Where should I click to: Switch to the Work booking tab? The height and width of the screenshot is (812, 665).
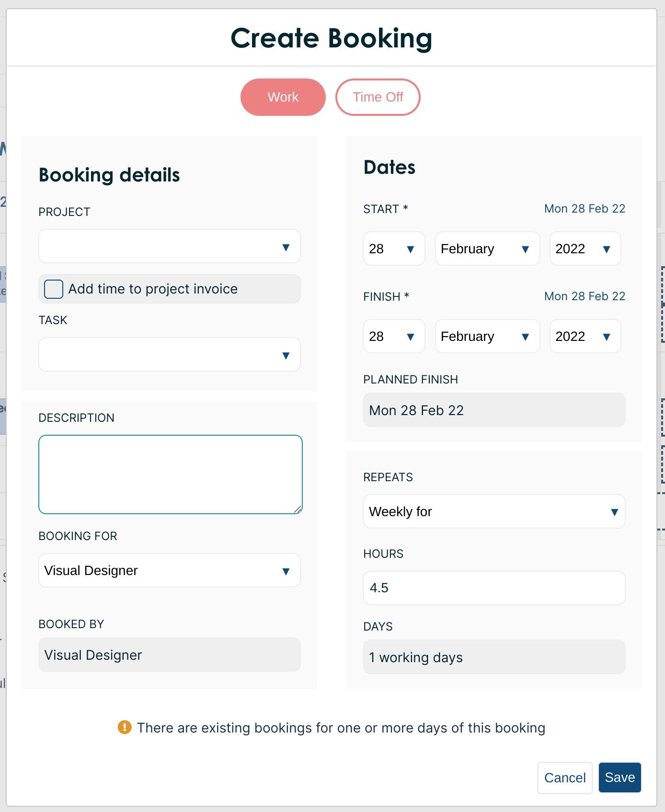coord(283,97)
